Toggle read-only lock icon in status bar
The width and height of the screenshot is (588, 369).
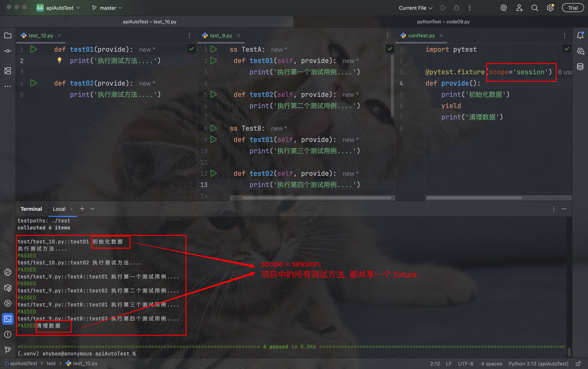point(578,364)
